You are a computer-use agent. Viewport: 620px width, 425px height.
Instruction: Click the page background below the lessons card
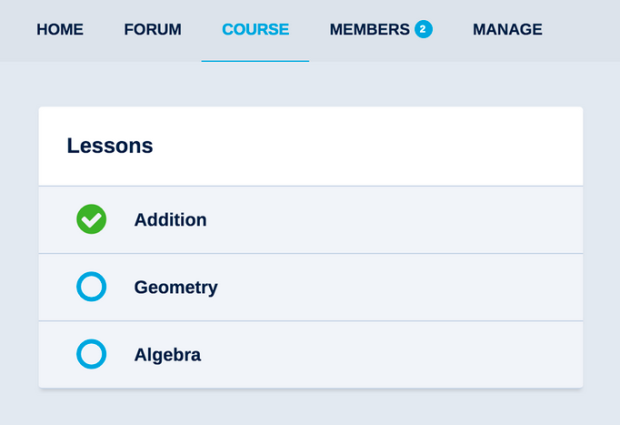310,407
